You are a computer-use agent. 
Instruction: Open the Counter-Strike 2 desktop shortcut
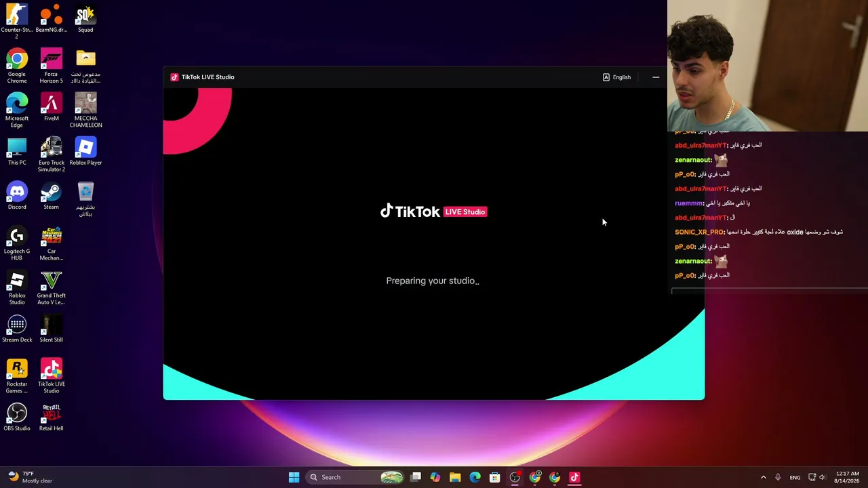click(17, 20)
